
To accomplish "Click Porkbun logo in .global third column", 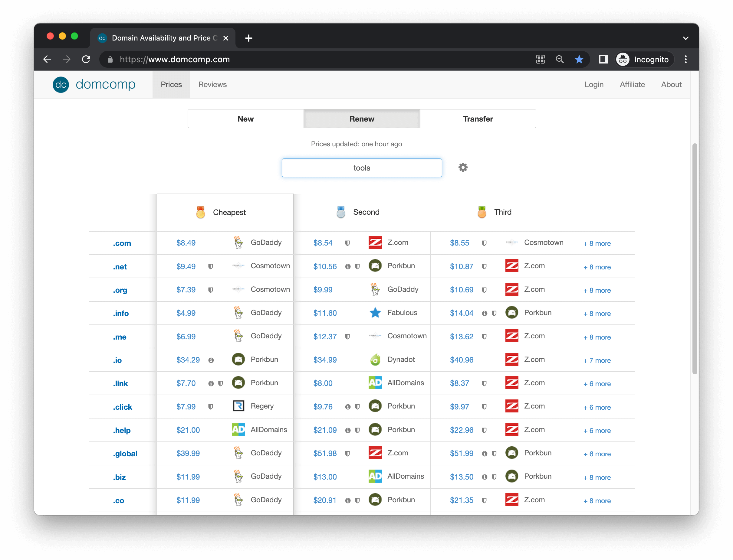I will click(511, 453).
